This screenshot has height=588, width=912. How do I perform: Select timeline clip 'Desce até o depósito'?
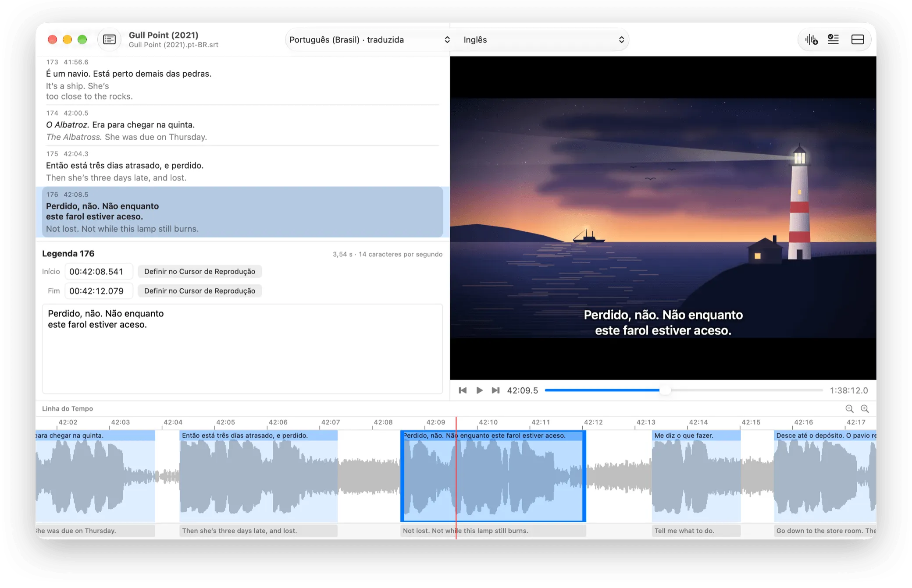point(825,476)
